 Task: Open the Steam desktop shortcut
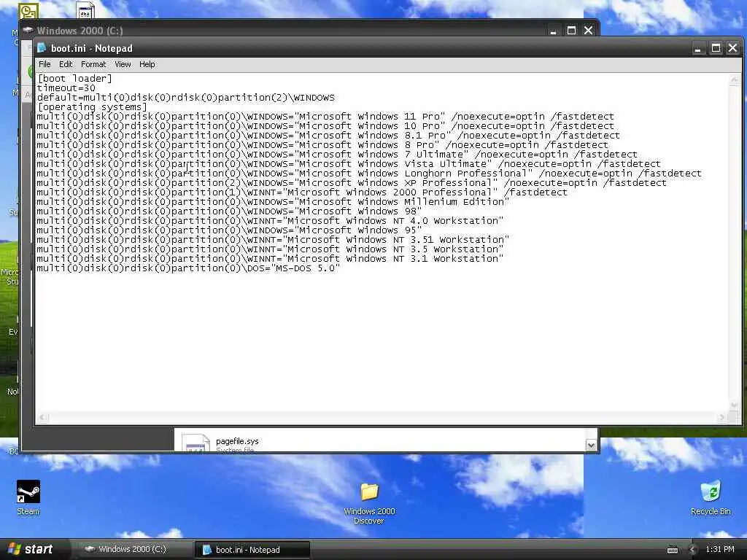tap(28, 498)
